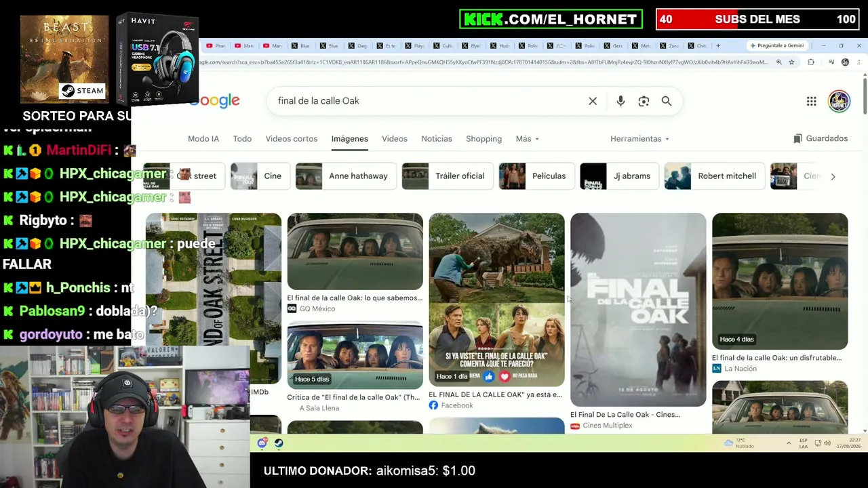
Task: Go to the Google logo homepage
Action: pos(215,101)
